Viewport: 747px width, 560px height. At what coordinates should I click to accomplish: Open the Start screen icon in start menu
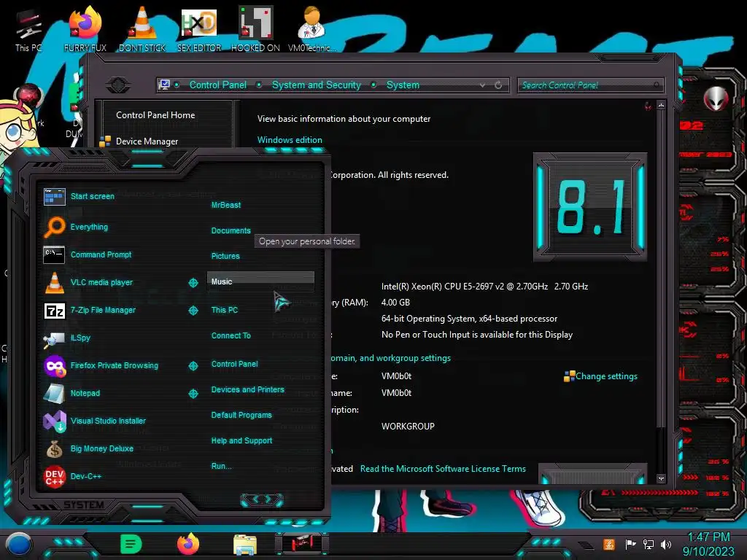pyautogui.click(x=54, y=196)
